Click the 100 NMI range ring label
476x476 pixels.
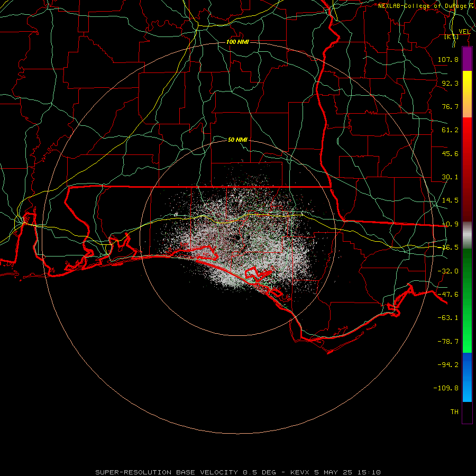click(237, 42)
